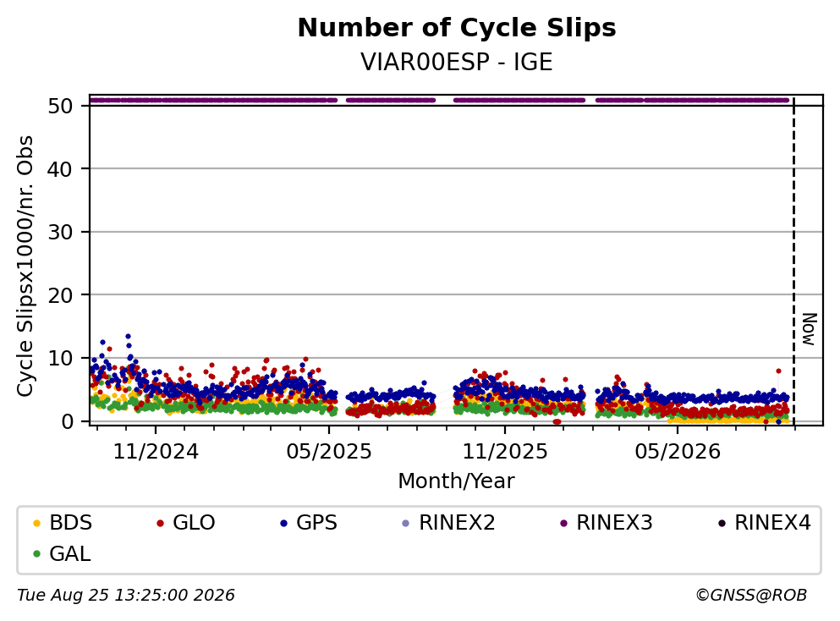Click the RINEX4 legend marker
The image size is (840, 621).
point(722,523)
